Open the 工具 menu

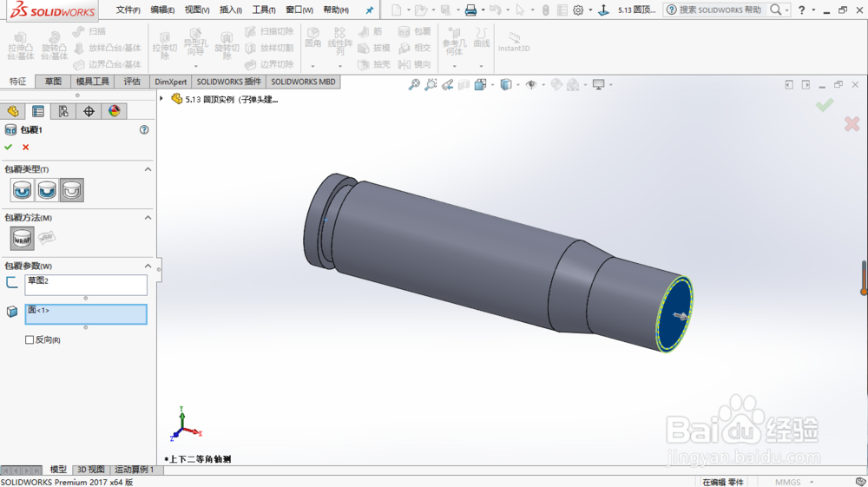[264, 10]
